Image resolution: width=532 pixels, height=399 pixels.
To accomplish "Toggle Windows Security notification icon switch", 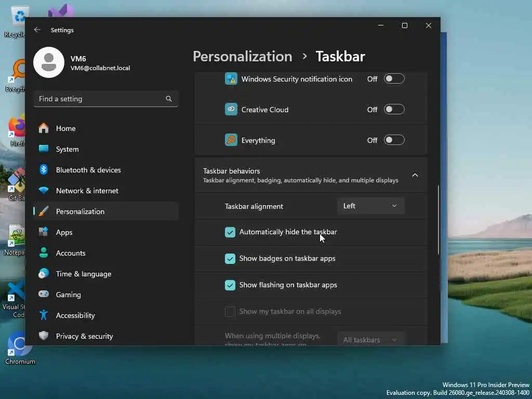I will point(394,79).
